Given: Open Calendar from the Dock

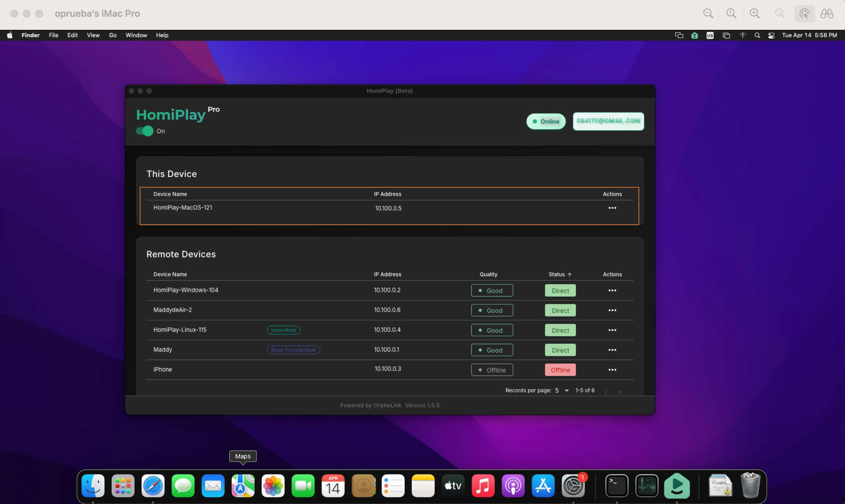Looking at the screenshot, I should click(333, 486).
